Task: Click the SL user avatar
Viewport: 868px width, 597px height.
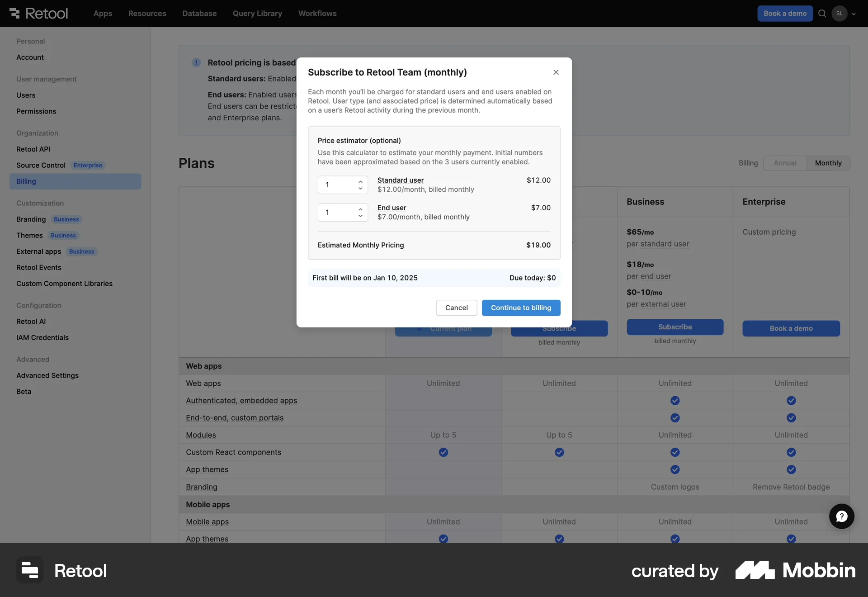Action: pyautogui.click(x=840, y=14)
